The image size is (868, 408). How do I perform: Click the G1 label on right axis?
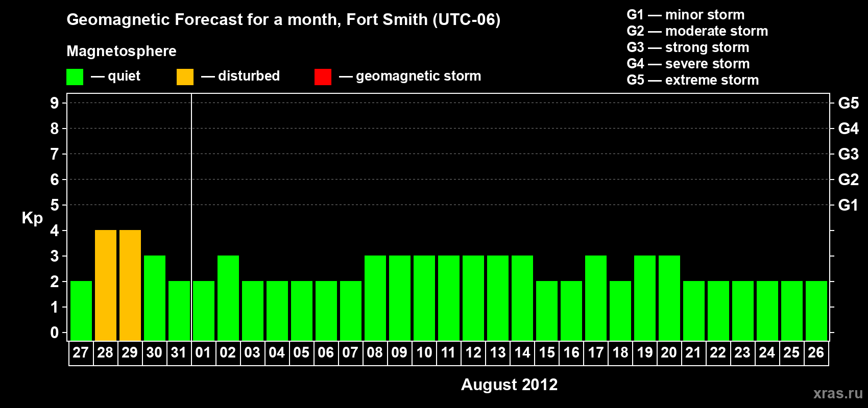849,205
